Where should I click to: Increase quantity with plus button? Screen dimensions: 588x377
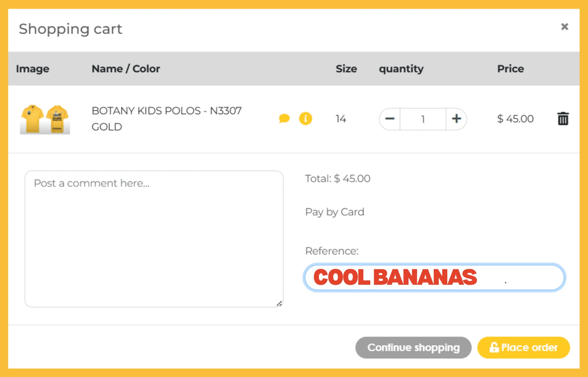[456, 119]
